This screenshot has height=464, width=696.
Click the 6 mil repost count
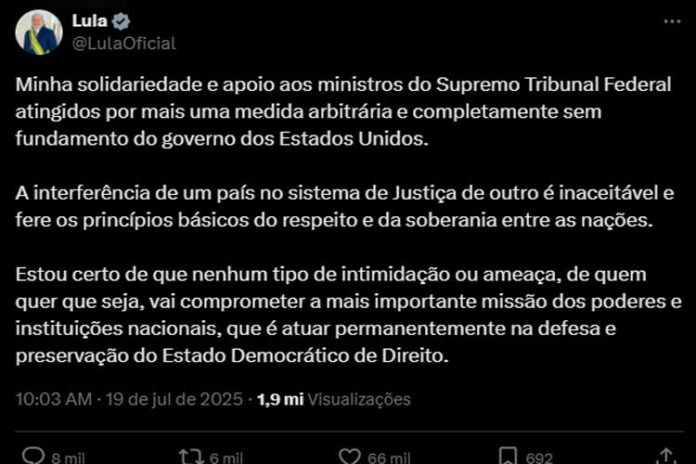tap(226, 457)
